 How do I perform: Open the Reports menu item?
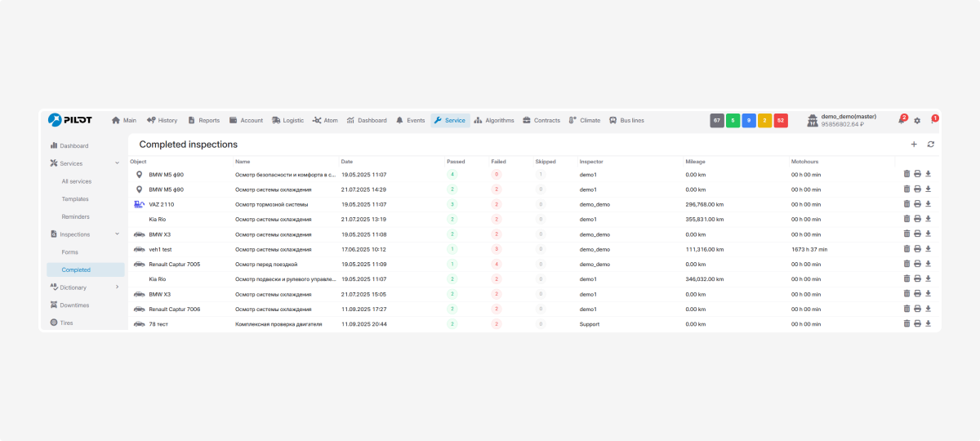point(203,121)
